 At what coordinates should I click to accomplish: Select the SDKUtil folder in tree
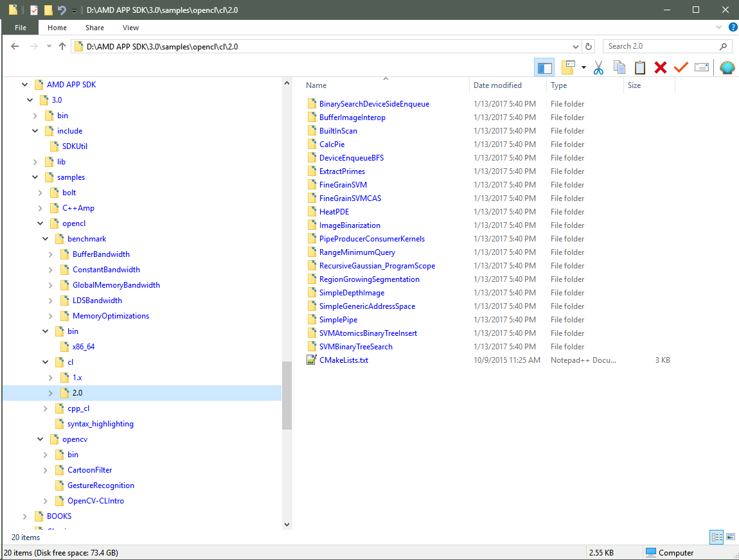pyautogui.click(x=75, y=146)
